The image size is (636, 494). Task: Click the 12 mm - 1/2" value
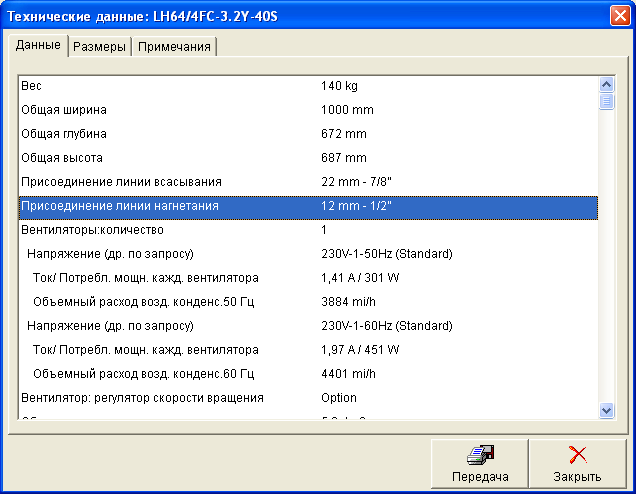(356, 206)
